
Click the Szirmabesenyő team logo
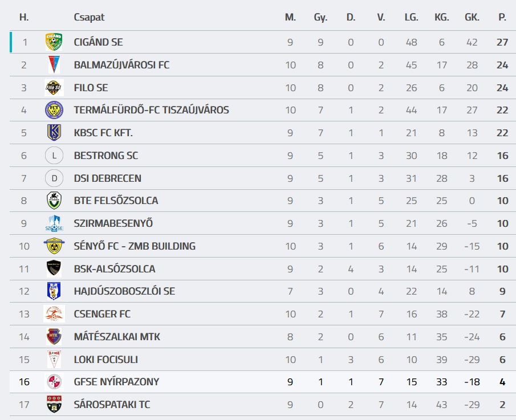coord(54,223)
